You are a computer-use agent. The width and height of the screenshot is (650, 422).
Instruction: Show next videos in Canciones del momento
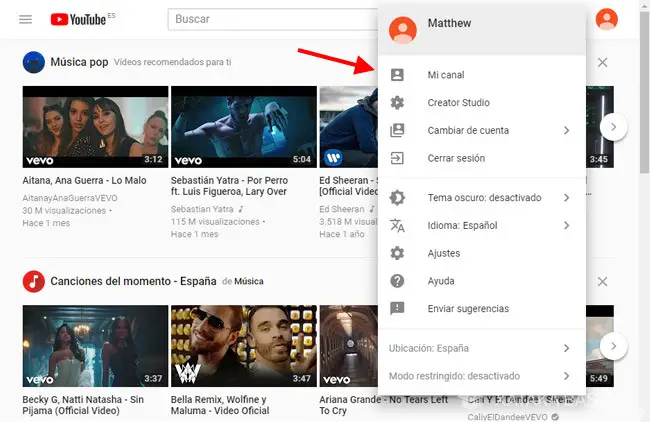[614, 346]
